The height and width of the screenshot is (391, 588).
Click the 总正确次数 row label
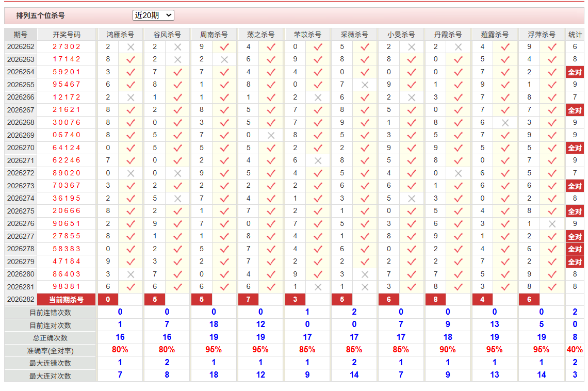[50, 338]
